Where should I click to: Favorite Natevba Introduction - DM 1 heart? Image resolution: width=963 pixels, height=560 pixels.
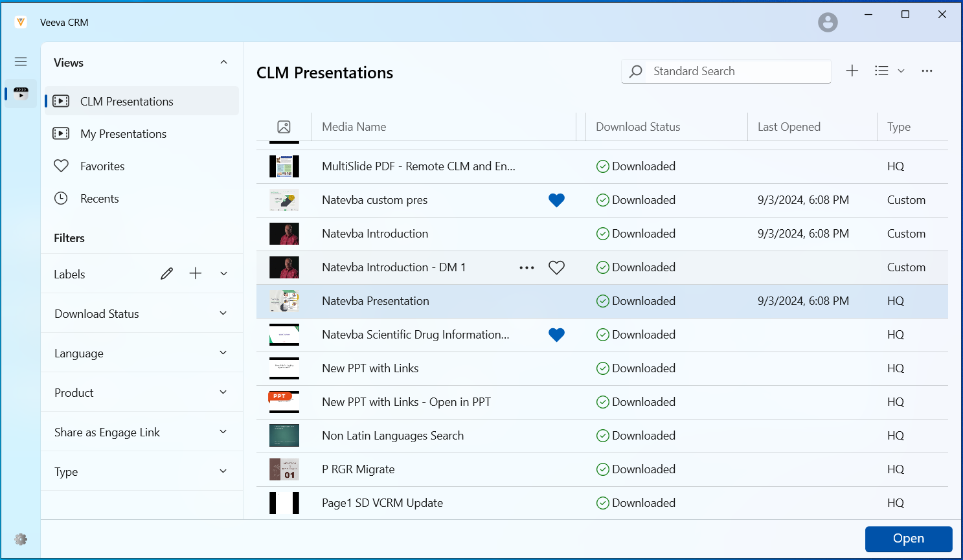[556, 267]
